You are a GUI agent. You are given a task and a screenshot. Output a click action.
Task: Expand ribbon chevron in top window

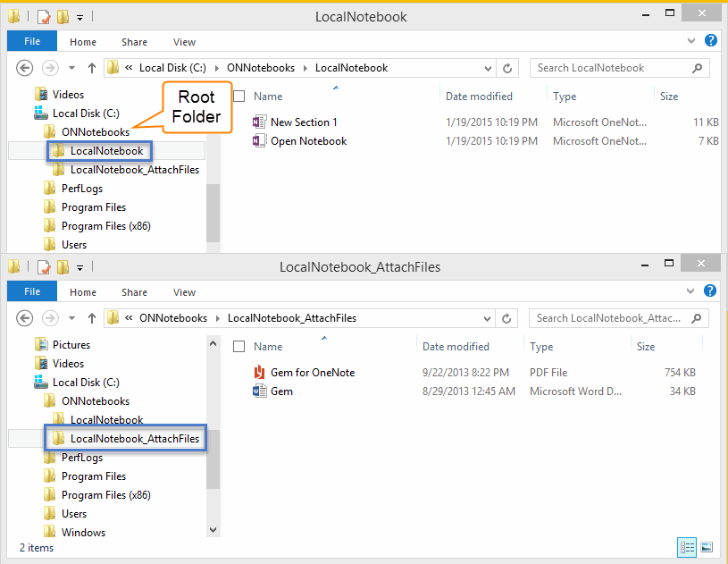pos(691,41)
